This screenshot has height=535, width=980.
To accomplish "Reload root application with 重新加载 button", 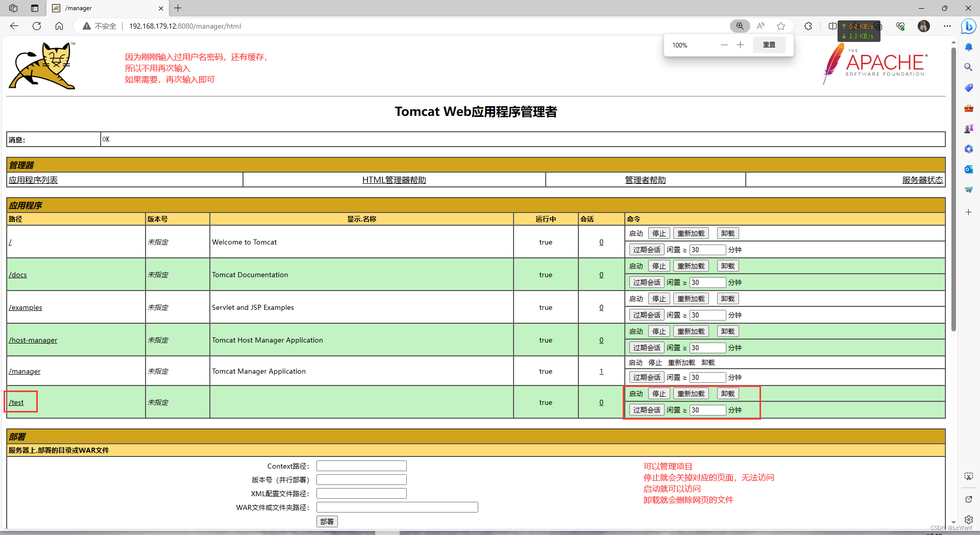I will point(691,233).
